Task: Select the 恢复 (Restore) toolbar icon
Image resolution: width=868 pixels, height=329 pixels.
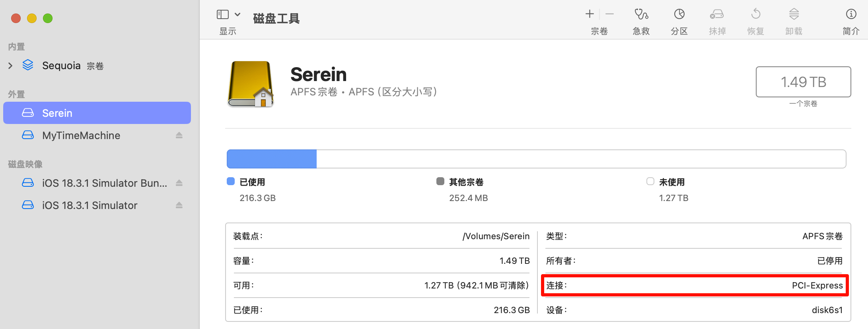Action: [755, 20]
